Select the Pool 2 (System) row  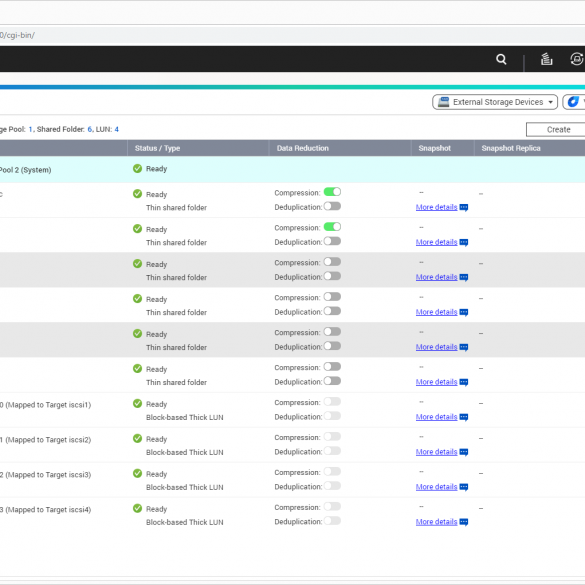point(292,169)
